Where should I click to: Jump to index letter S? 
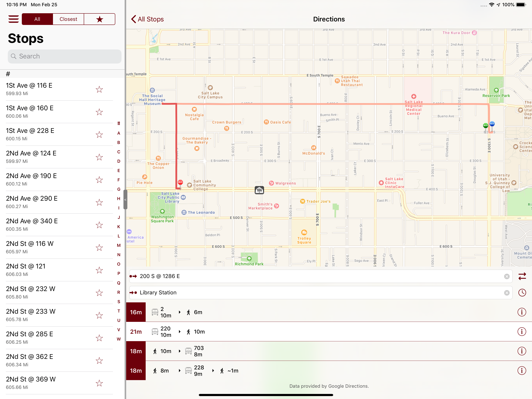click(x=119, y=302)
